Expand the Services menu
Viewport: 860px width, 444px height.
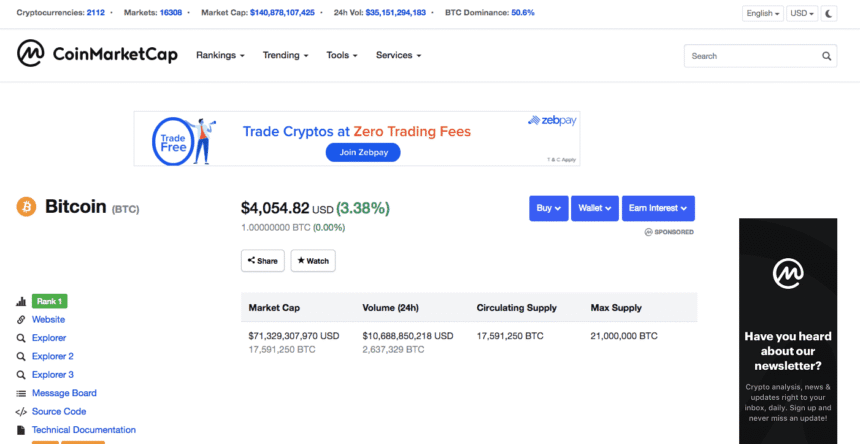pos(398,55)
